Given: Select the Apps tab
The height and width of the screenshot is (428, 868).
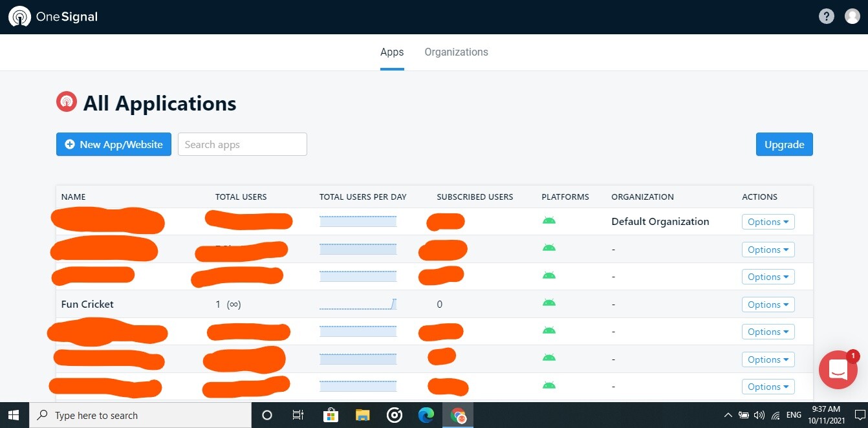Looking at the screenshot, I should [x=392, y=52].
